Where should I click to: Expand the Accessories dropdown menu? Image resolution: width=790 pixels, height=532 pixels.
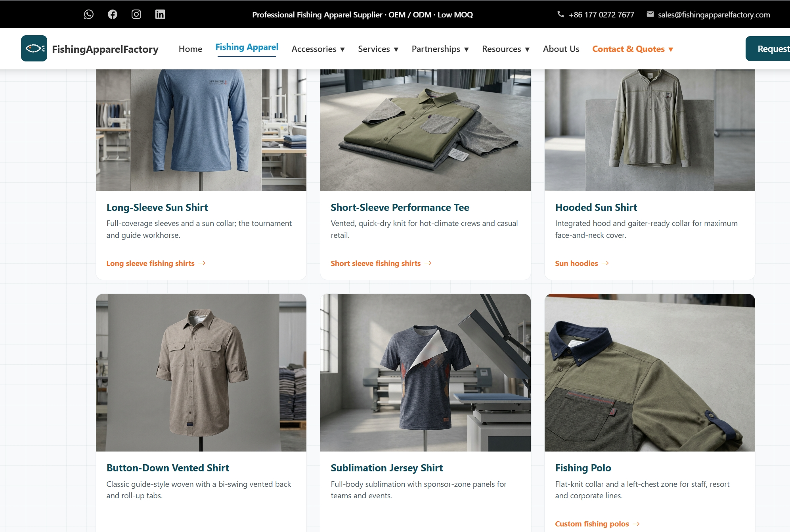(318, 49)
